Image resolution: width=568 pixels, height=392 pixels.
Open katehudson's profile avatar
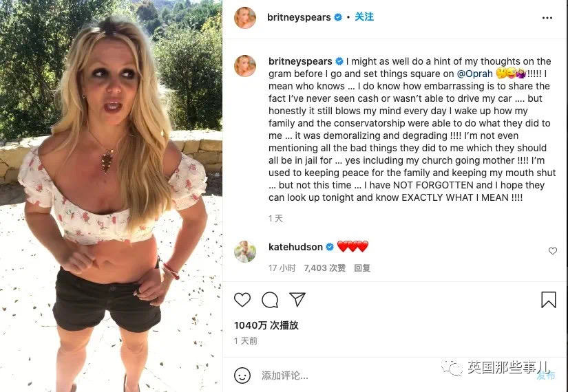click(x=245, y=251)
